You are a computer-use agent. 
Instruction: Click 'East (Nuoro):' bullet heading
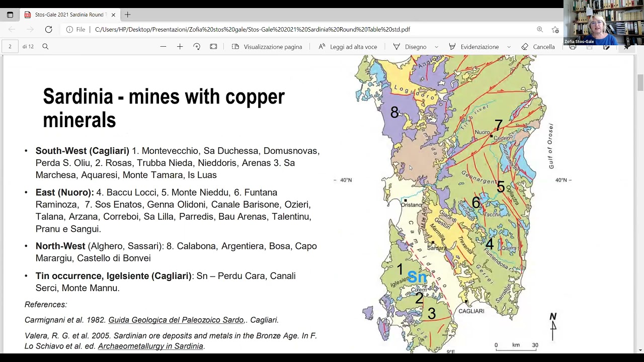tap(65, 193)
